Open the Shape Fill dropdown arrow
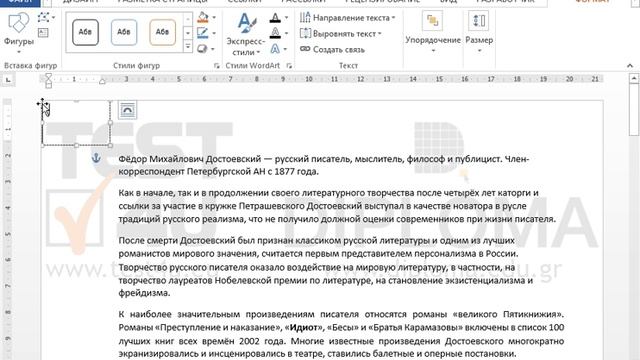 [214, 18]
